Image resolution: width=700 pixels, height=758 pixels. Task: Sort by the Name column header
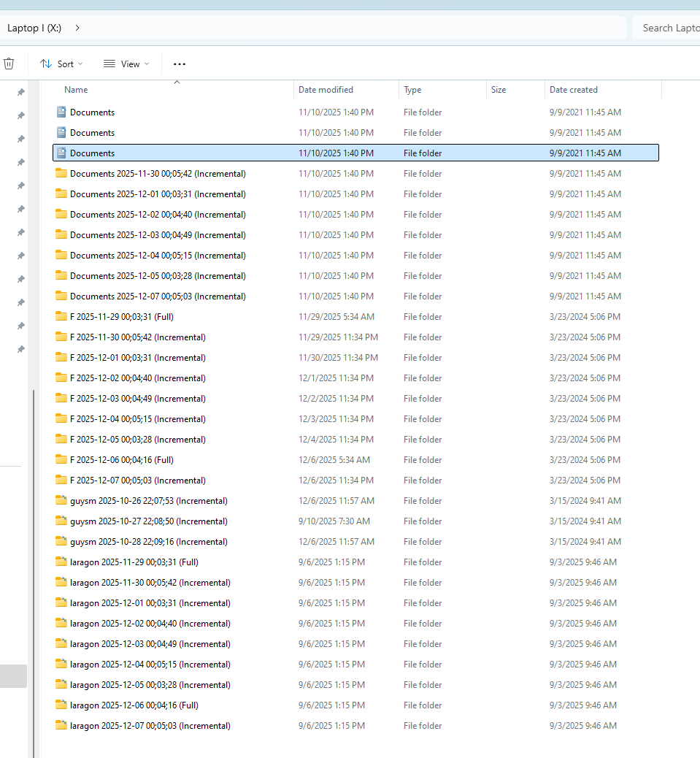tap(76, 90)
